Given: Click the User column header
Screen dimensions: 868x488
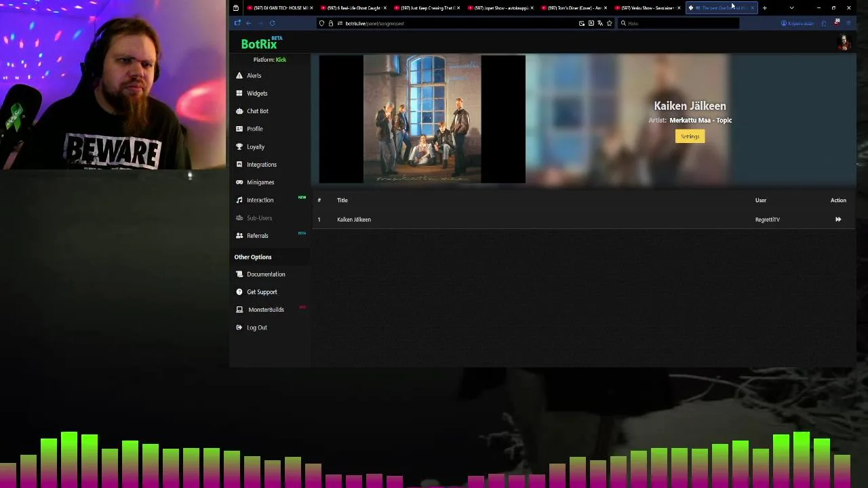Looking at the screenshot, I should 761,200.
